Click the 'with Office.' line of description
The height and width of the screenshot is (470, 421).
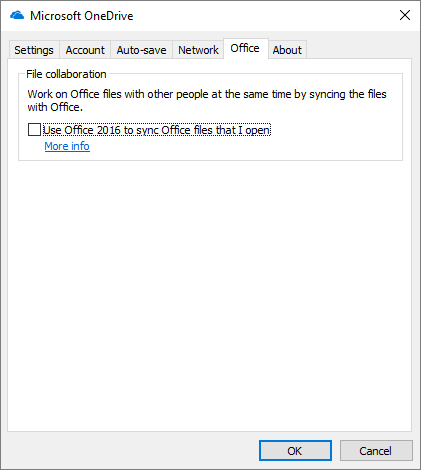tap(55, 107)
